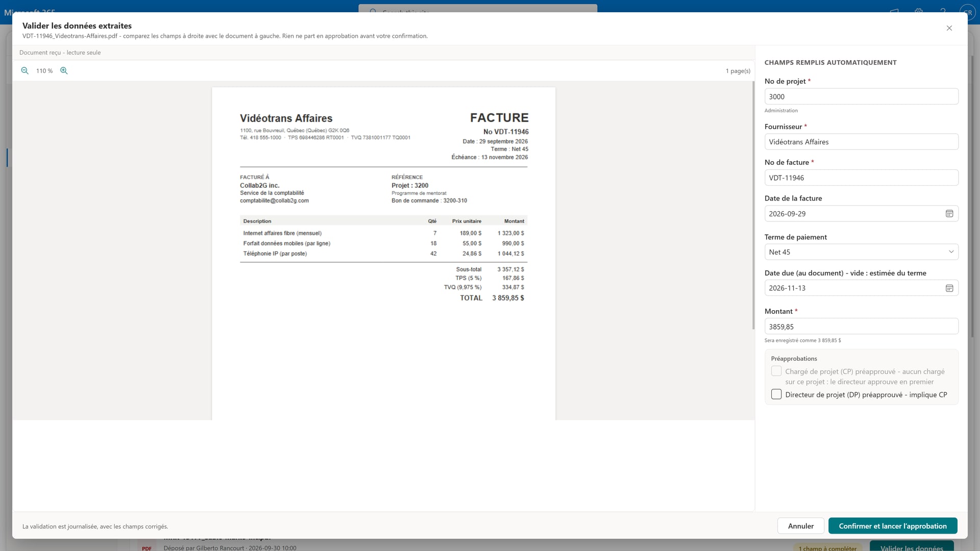Expand the Terme de paiement dropdown
Screen dimensions: 980x551
(x=862, y=252)
